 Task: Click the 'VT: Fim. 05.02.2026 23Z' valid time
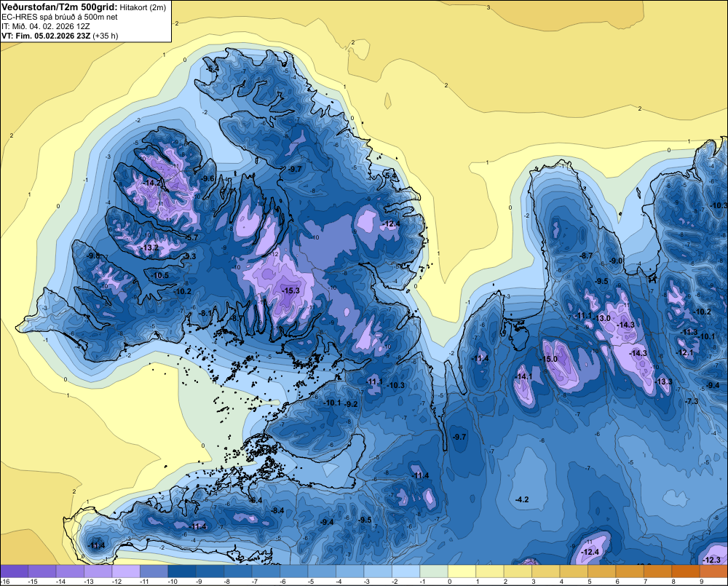tap(47, 36)
